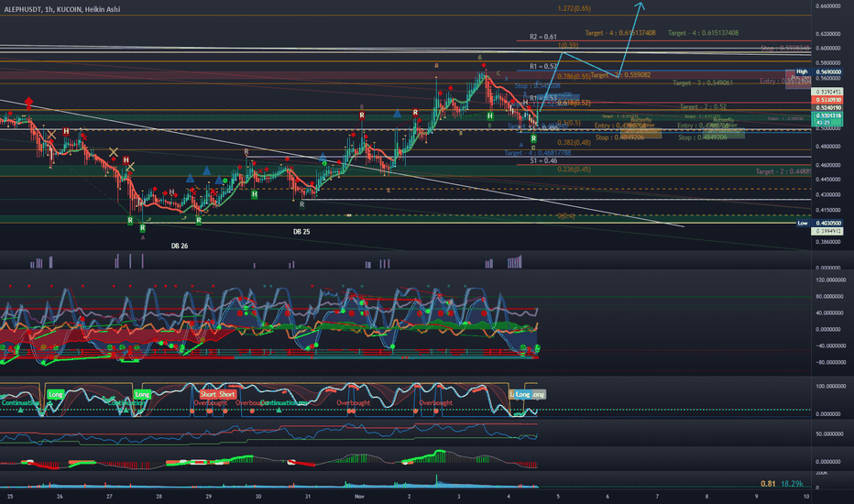Click the 1.272(0.65) Fibonacci label

click(574, 9)
